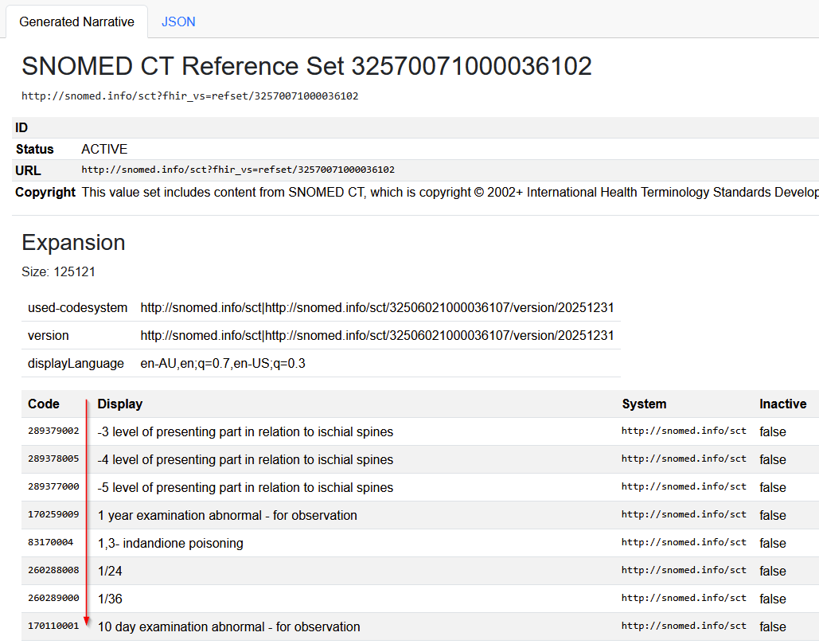Switch to the JSON tab
The image size is (819, 644).
178,22
